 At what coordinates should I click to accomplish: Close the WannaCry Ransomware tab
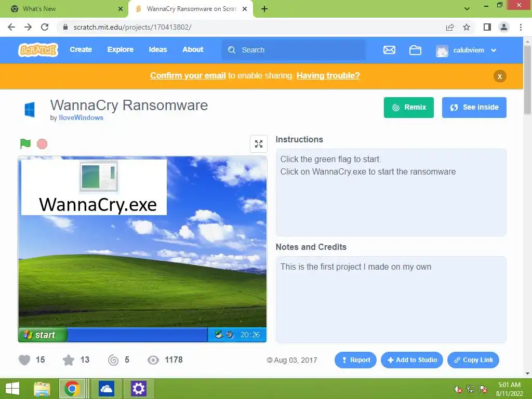(245, 9)
